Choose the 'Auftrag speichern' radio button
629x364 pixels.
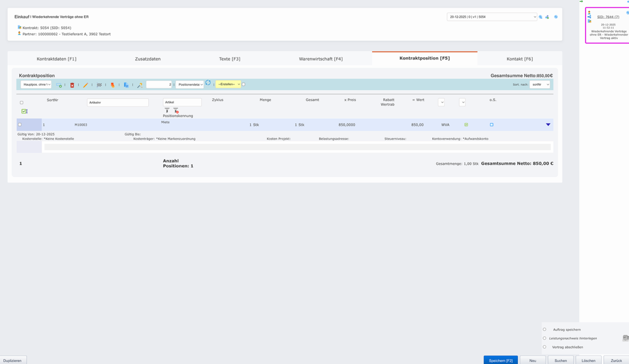(x=544, y=329)
